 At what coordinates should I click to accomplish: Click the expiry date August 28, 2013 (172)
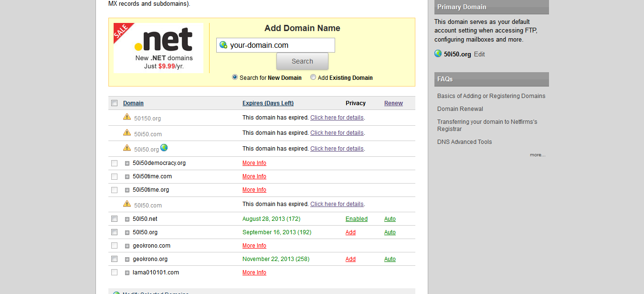tap(272, 219)
